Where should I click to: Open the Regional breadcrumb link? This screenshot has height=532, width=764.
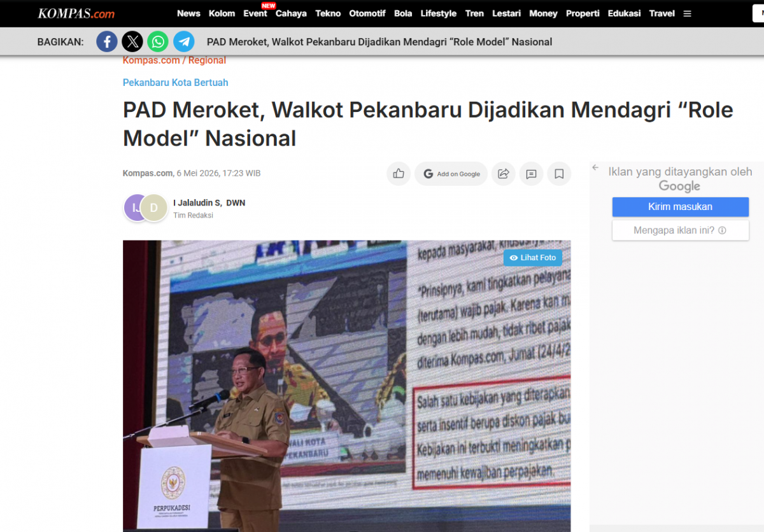coord(207,60)
